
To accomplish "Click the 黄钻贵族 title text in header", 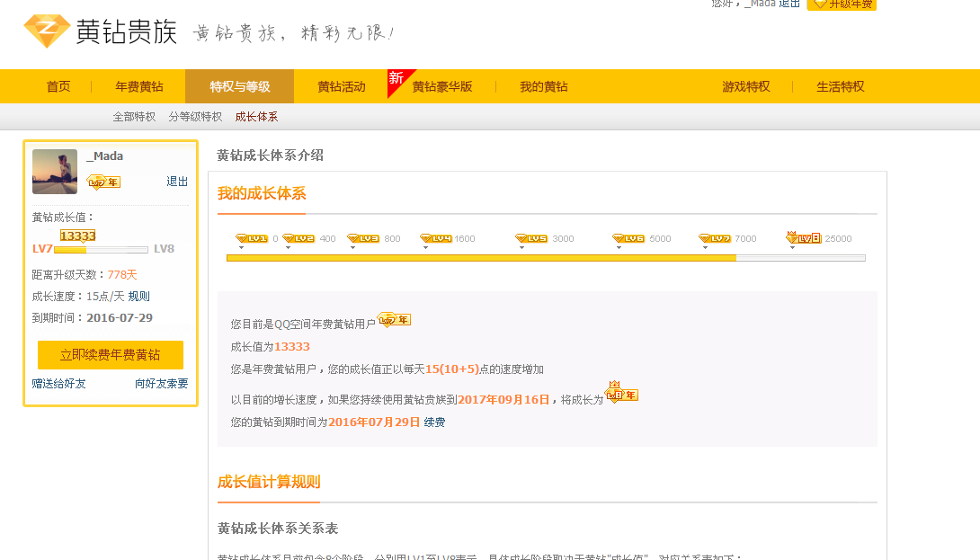I will point(126,31).
